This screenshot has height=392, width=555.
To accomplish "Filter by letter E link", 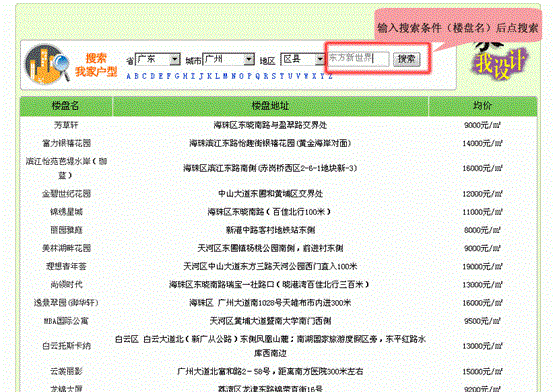I will click(161, 76).
